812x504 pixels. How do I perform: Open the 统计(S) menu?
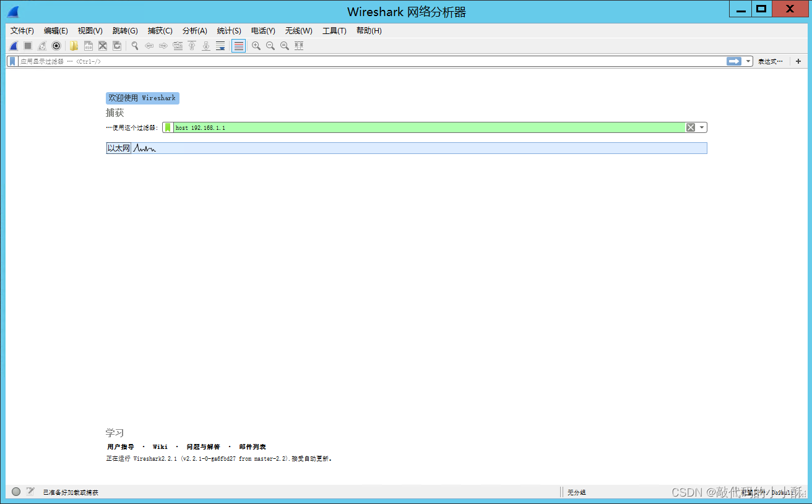pyautogui.click(x=229, y=31)
